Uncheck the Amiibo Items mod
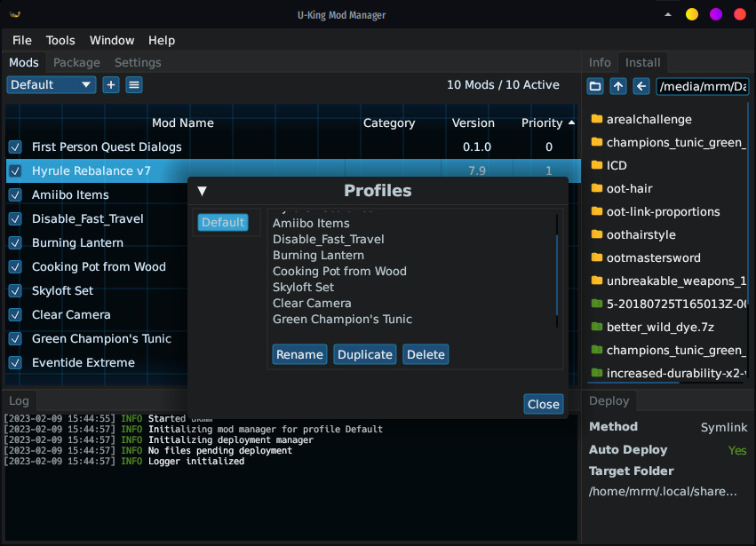 pos(15,194)
